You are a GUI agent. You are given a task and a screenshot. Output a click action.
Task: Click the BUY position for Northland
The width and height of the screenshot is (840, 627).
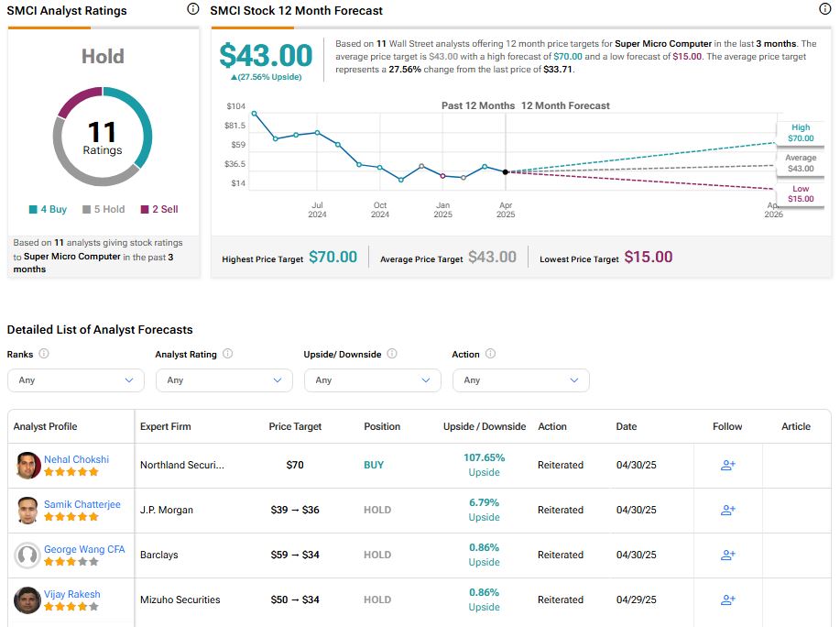tap(374, 465)
